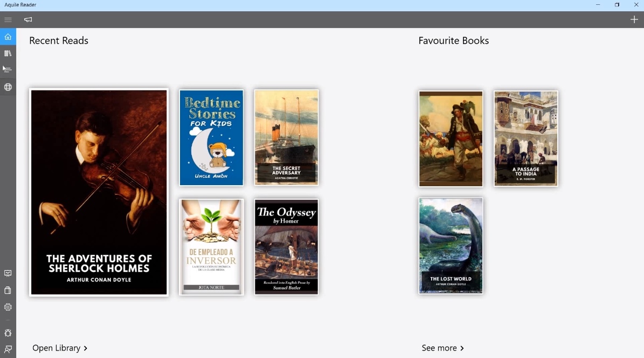Image resolution: width=644 pixels, height=358 pixels.
Task: Add a new book with the plus icon
Action: (x=634, y=19)
